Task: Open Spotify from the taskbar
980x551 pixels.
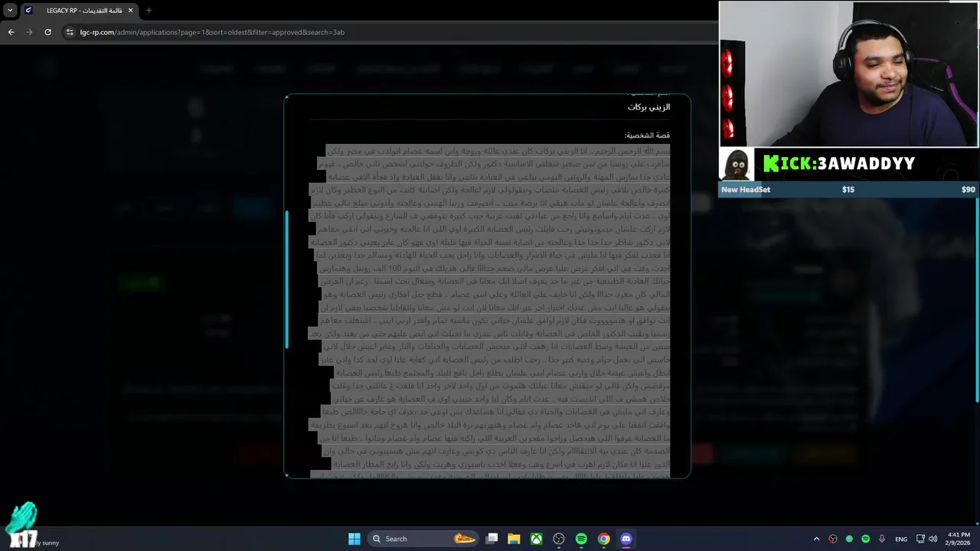Action: pyautogui.click(x=581, y=539)
